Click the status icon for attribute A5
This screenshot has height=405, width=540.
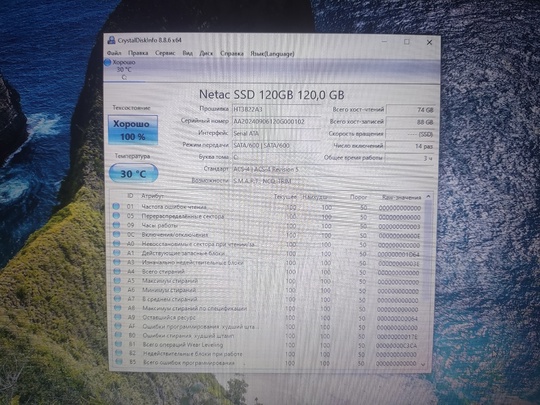pos(117,280)
